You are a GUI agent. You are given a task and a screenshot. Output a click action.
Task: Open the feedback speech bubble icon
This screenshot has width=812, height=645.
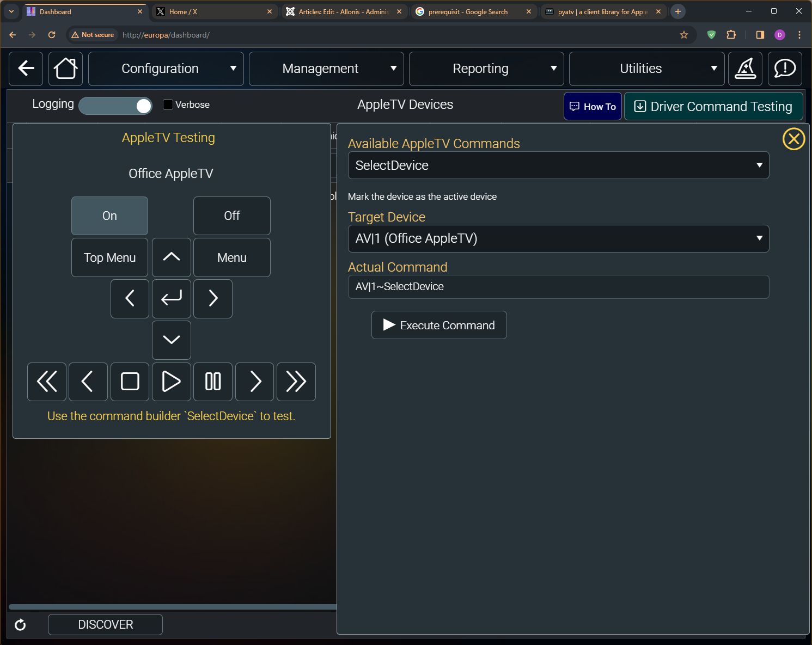pyautogui.click(x=785, y=69)
